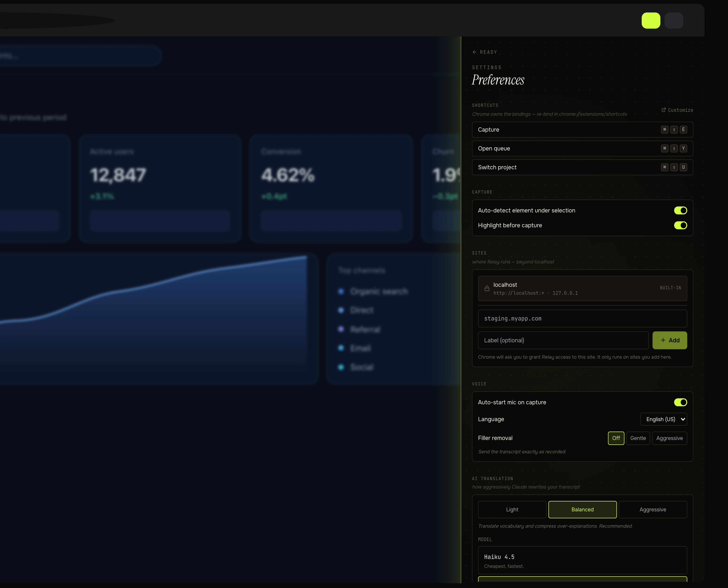Click the command keycap in Switch project row
Screen dimensions: 728x588
click(x=665, y=167)
